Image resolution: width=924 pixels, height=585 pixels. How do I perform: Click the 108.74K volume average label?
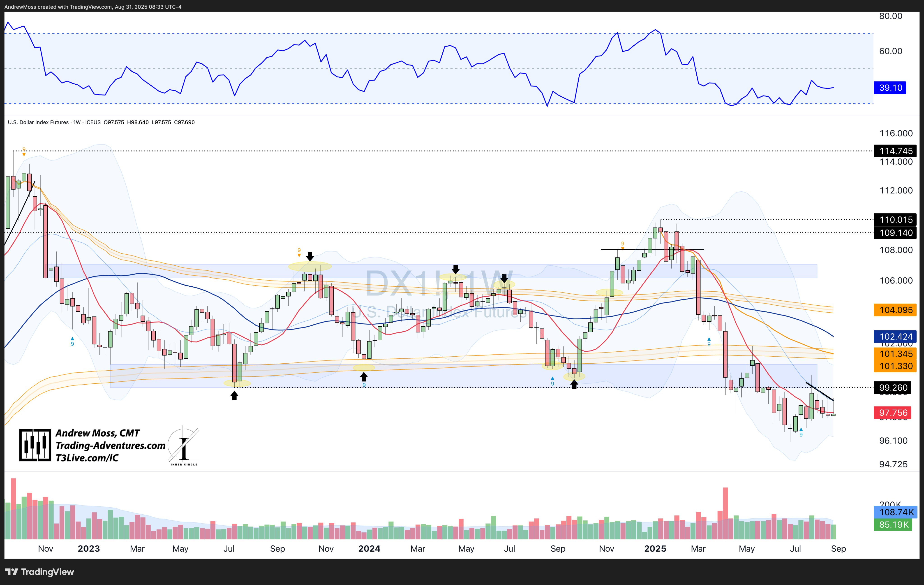coord(896,512)
